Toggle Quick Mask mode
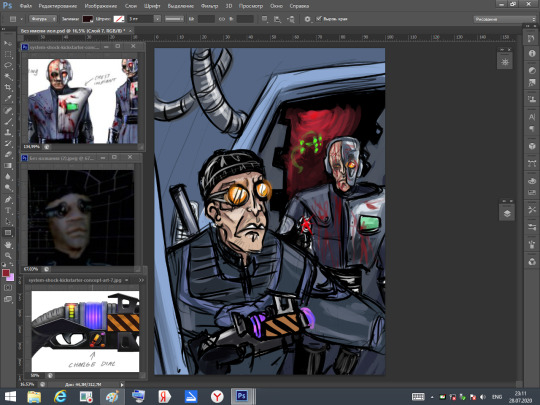This screenshot has height=405, width=540. coord(8,288)
